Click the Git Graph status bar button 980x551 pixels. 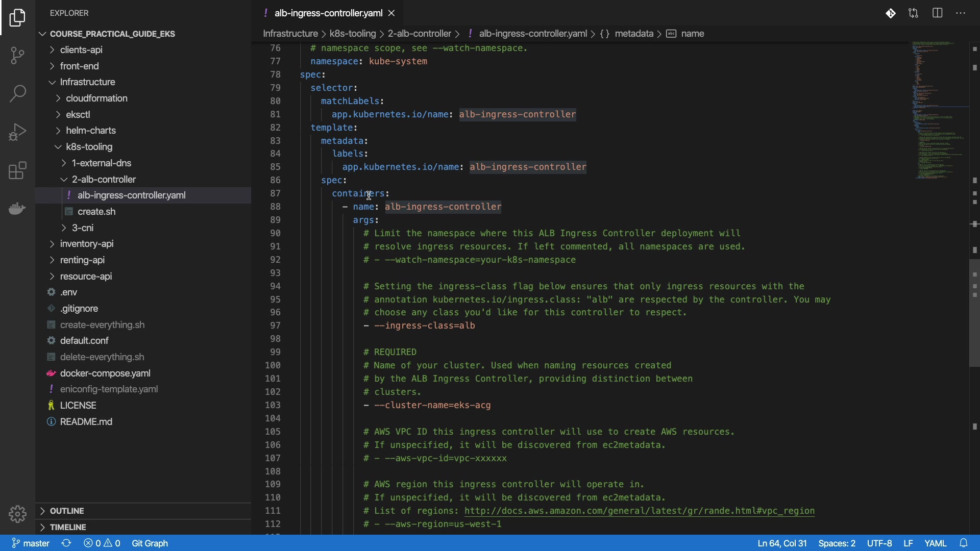tap(150, 543)
